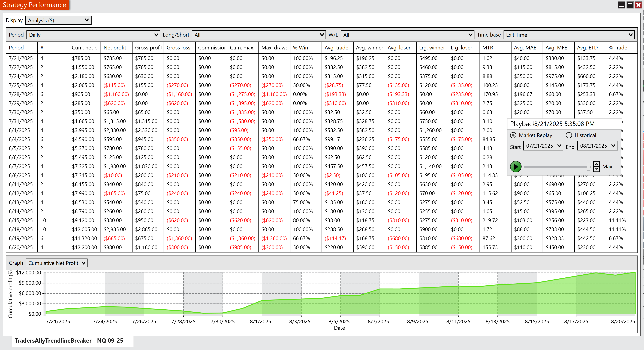Select the Historical radio button
Viewport: 644px width, 350px height.
(x=569, y=135)
